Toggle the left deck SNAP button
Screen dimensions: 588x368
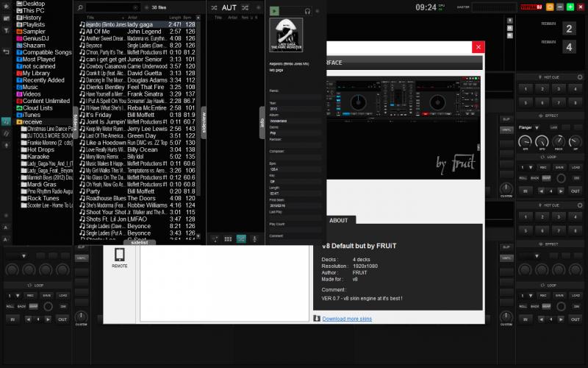[33, 306]
